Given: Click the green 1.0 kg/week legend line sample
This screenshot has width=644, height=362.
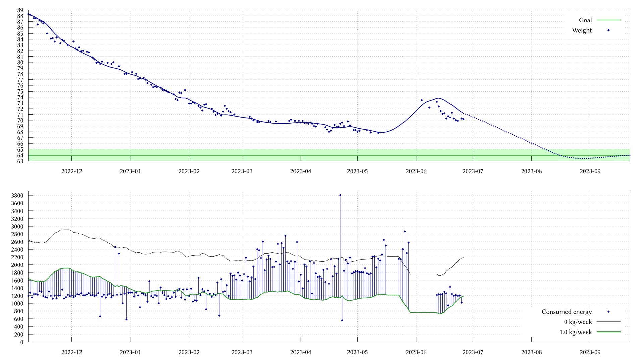Looking at the screenshot, I should pyautogui.click(x=609, y=332).
